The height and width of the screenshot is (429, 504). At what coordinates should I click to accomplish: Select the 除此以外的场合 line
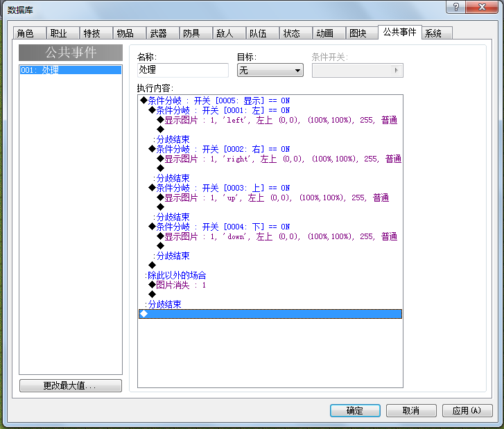(270, 275)
